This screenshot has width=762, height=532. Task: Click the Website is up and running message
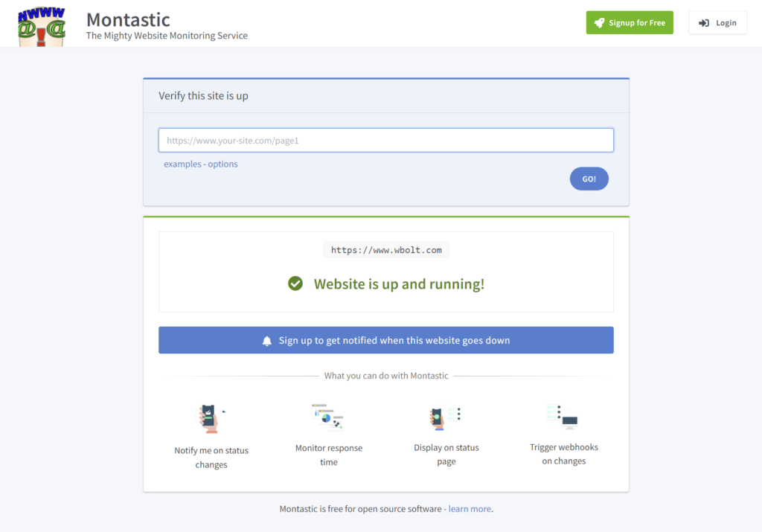click(399, 283)
